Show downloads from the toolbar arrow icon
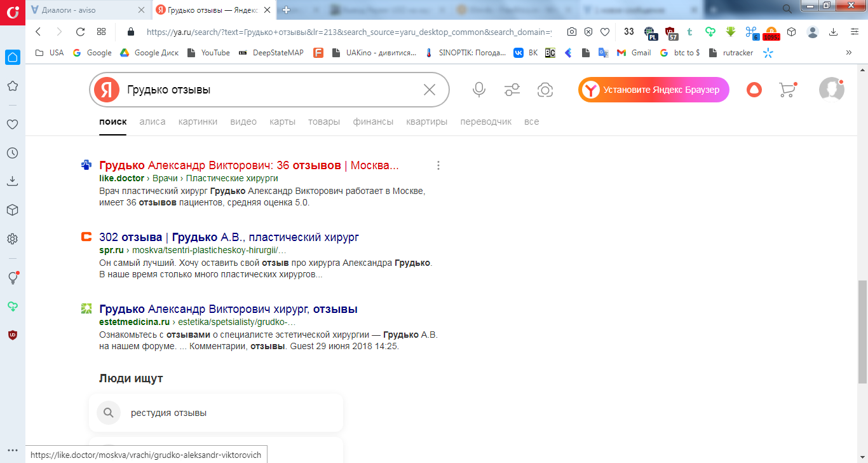The height and width of the screenshot is (463, 868). point(834,32)
